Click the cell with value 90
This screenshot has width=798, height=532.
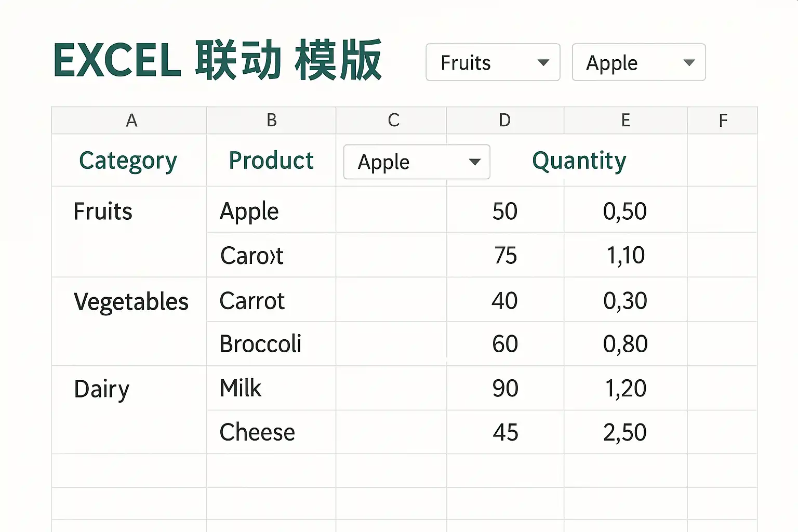point(506,388)
